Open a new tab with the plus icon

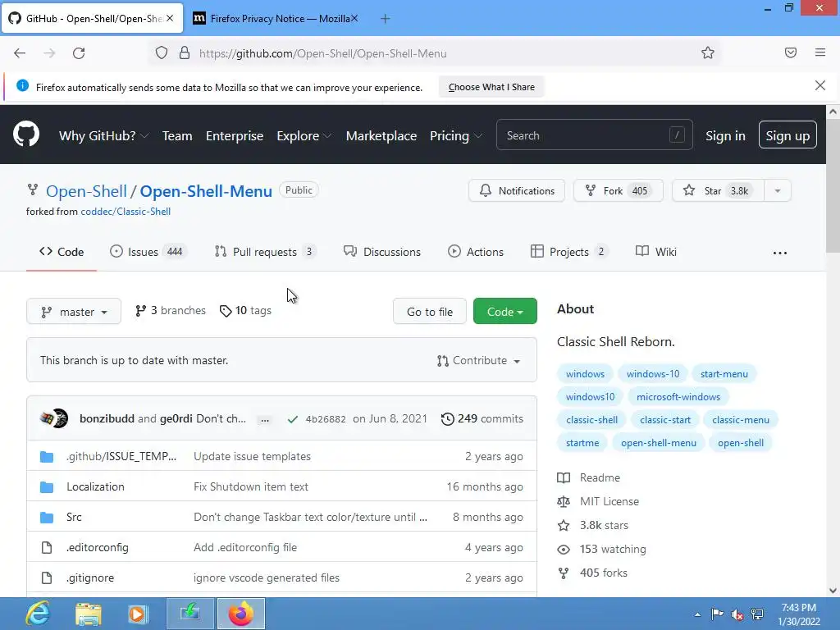click(386, 19)
